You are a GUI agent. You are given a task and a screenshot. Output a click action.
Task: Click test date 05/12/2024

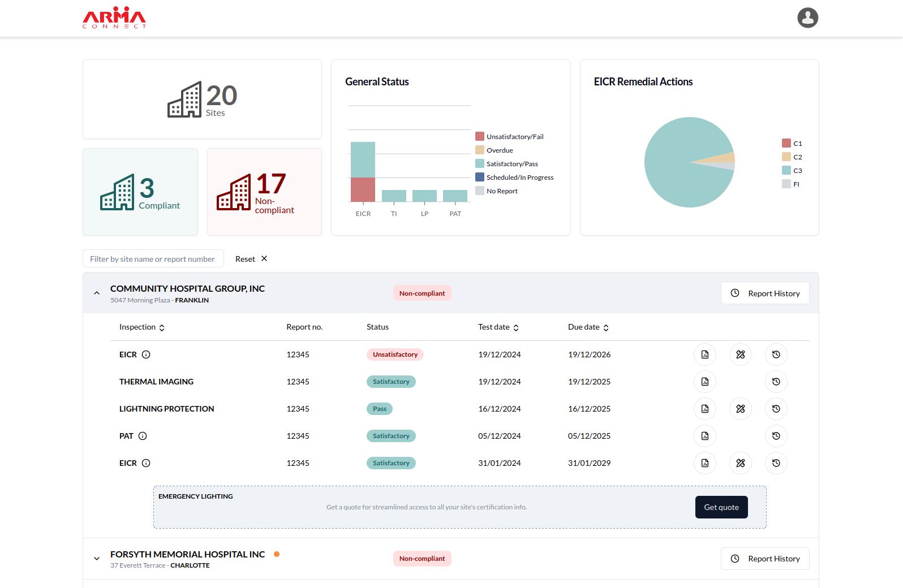500,436
